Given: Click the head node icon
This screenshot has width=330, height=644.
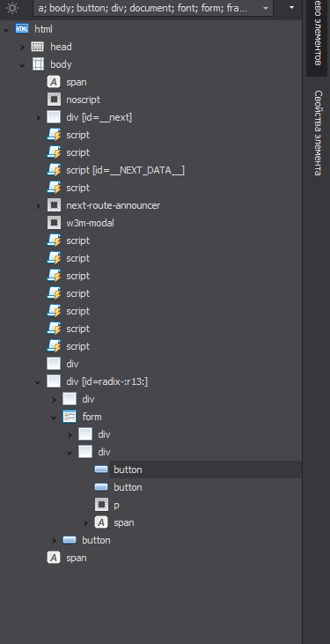Looking at the screenshot, I should point(38,47).
